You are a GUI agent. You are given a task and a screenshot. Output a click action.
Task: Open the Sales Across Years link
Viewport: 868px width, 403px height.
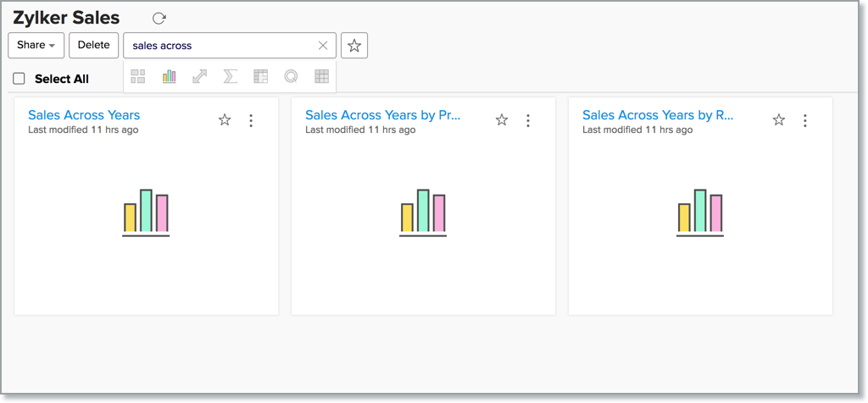pyautogui.click(x=84, y=115)
